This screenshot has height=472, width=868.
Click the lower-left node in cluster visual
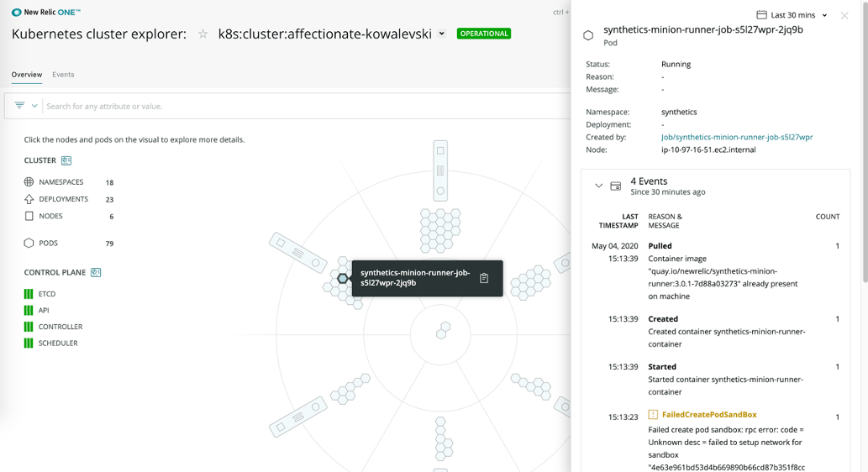(x=297, y=416)
